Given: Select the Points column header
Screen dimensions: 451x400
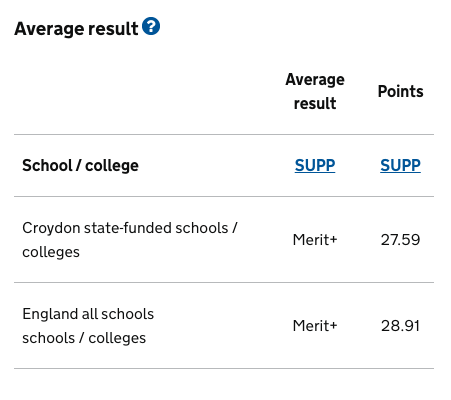Looking at the screenshot, I should pos(400,91).
